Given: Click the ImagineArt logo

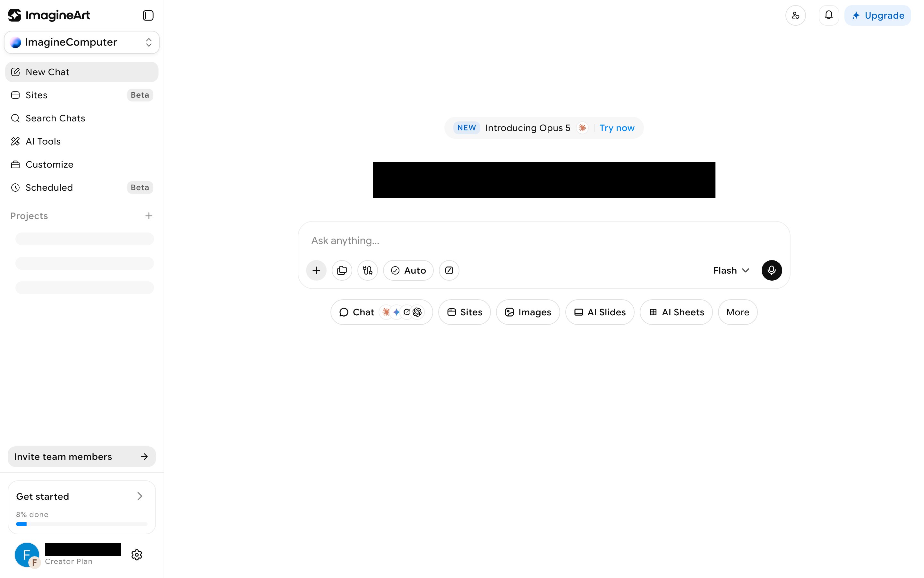Looking at the screenshot, I should tap(49, 15).
